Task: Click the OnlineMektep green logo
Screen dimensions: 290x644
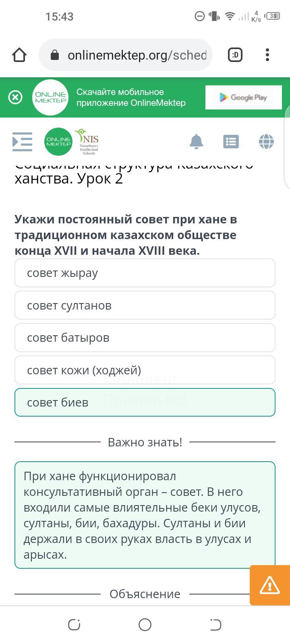Action: pos(58,142)
